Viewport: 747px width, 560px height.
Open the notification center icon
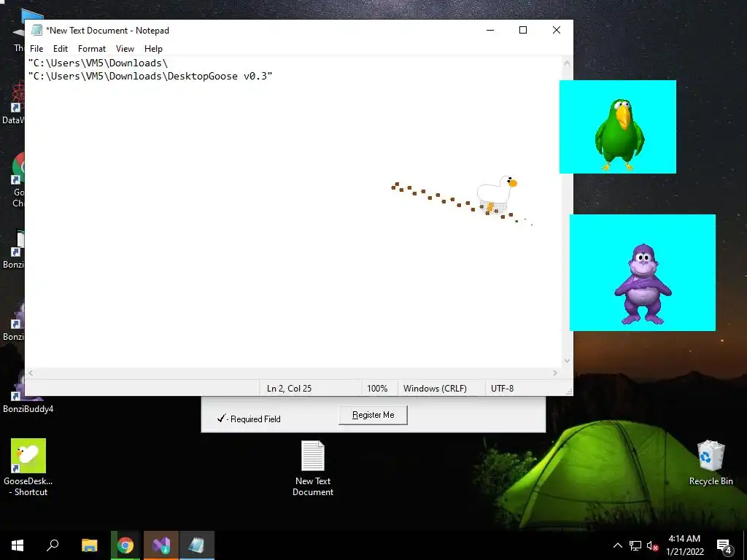pyautogui.click(x=724, y=545)
